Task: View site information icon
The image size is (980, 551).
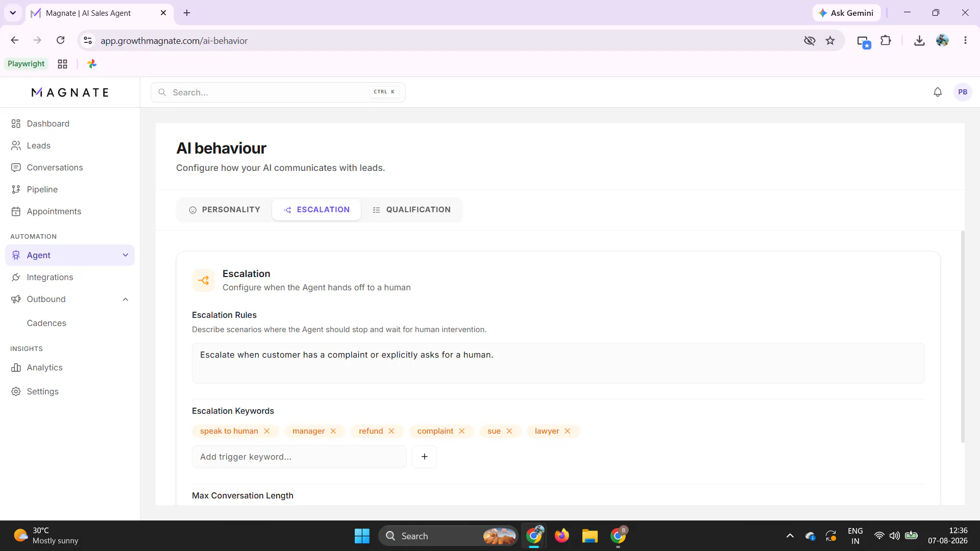Action: point(88,40)
